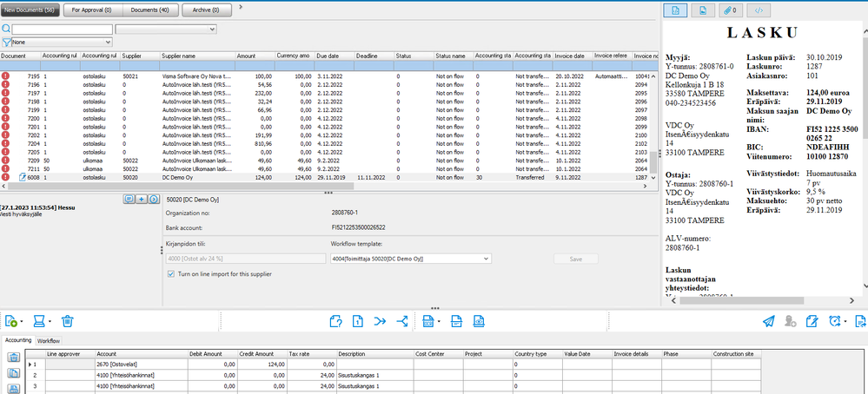This screenshot has height=394, width=868.
Task: Click Sisustuskangas 1 description in row 2
Action: coord(374,375)
